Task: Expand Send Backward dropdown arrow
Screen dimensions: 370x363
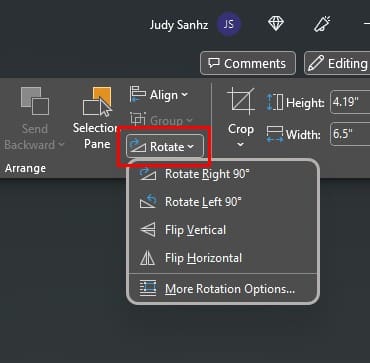Action: (61, 145)
